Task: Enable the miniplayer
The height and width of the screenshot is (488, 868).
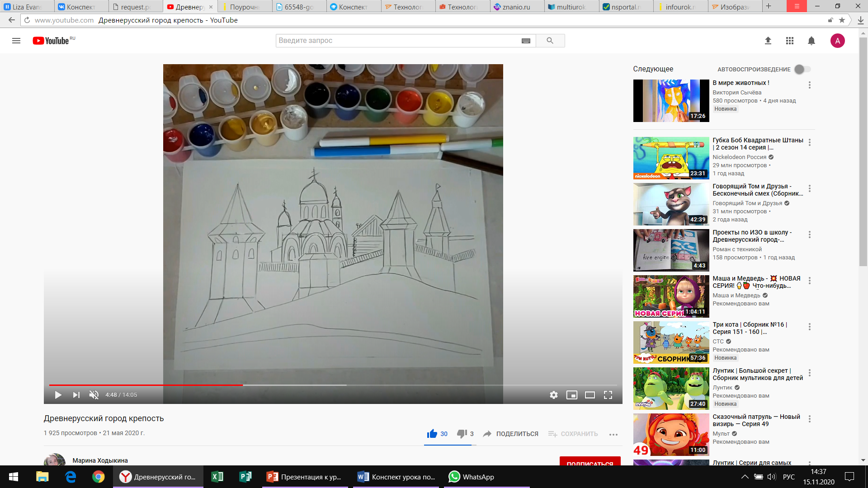Action: coord(571,395)
